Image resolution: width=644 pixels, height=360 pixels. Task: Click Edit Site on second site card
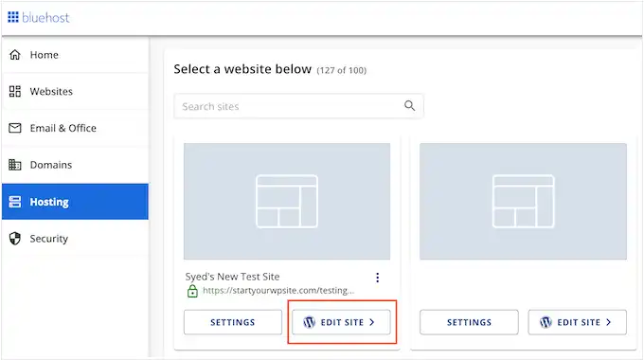pos(578,322)
